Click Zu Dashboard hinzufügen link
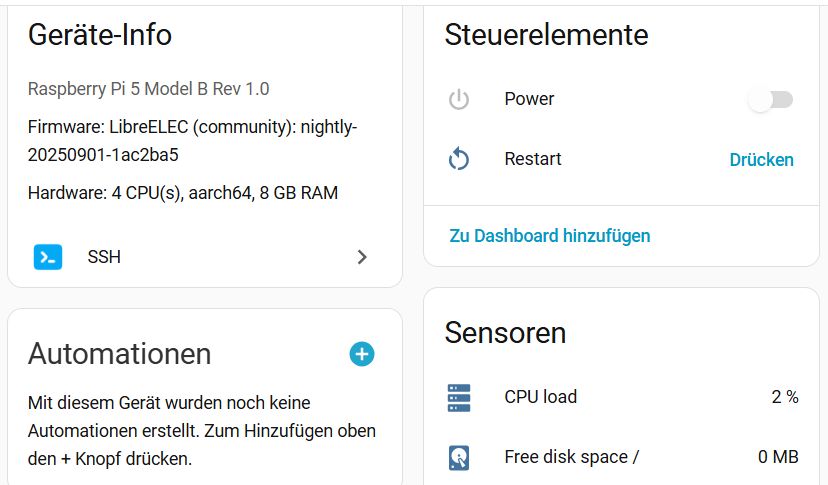Screen dimensions: 828x485 (550, 236)
